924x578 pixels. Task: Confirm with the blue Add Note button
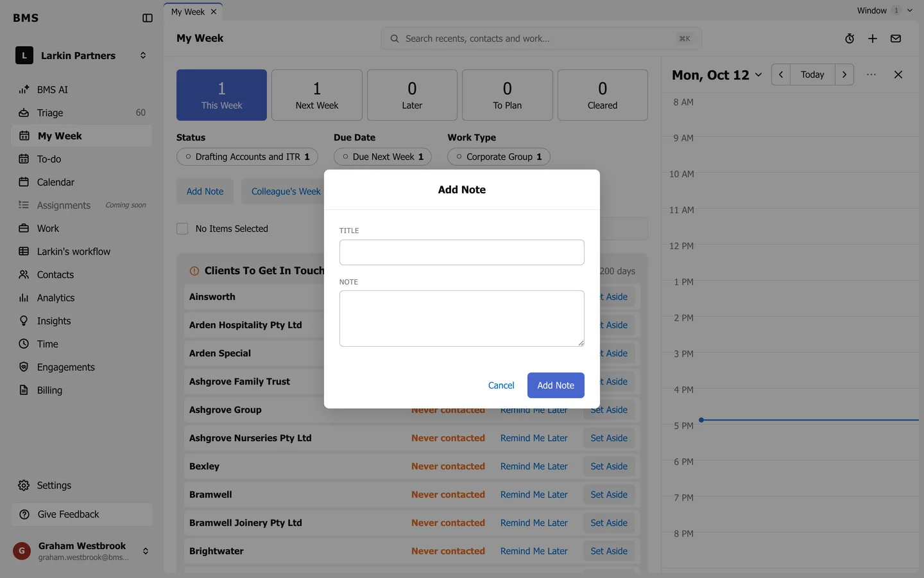pyautogui.click(x=556, y=385)
